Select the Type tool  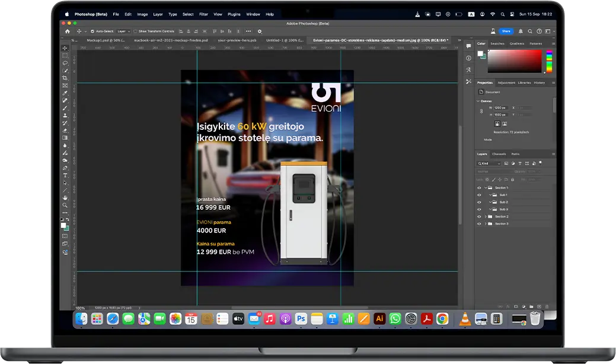(x=65, y=175)
